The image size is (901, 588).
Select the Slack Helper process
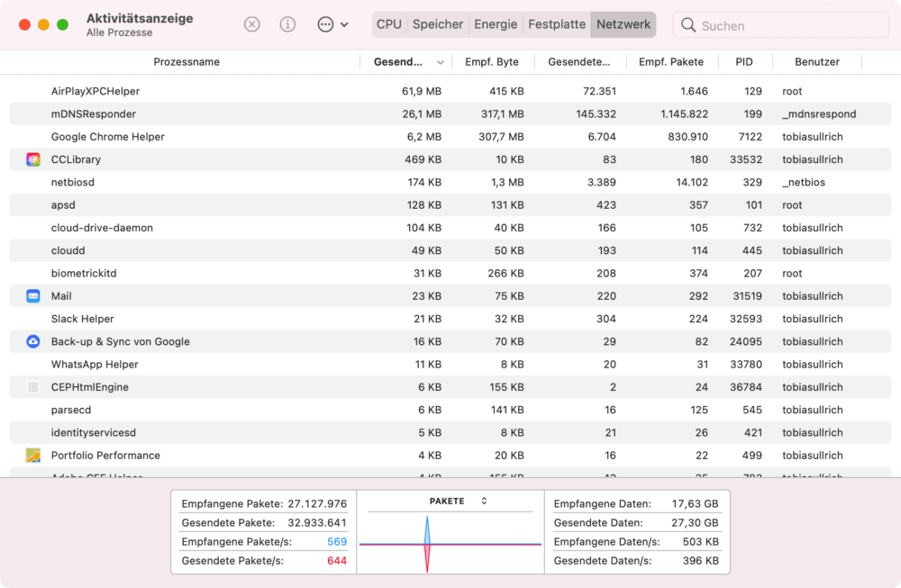click(83, 319)
